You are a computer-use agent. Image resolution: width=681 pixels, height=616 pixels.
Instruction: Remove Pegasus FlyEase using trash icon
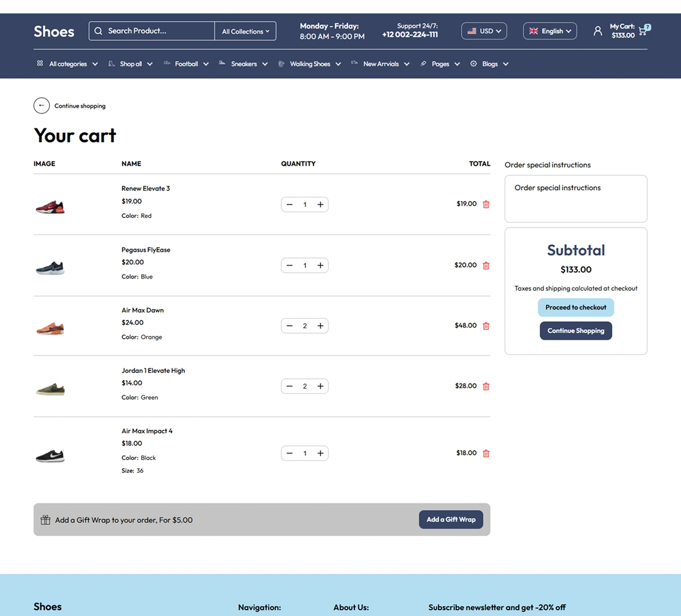tap(486, 265)
